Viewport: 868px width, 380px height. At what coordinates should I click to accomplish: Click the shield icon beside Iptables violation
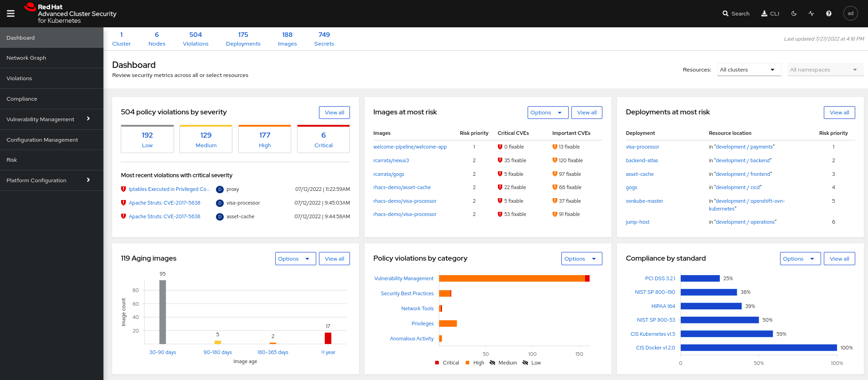point(123,189)
